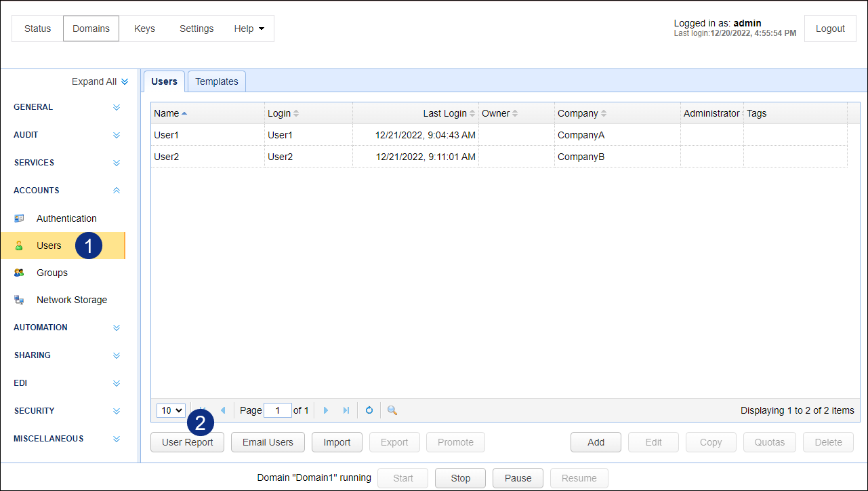This screenshot has width=868, height=491.
Task: Click the Edit button
Action: (653, 442)
